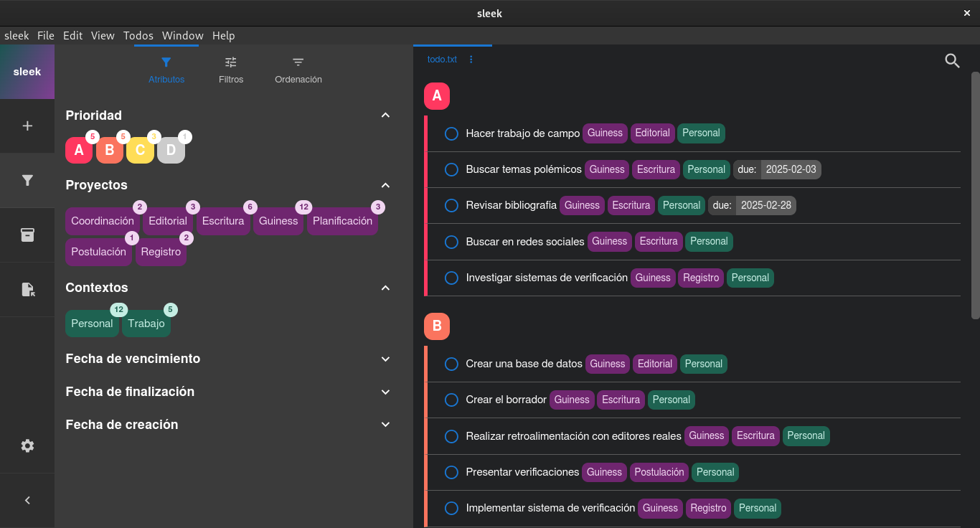Click the add new todo plus icon
The image size is (980, 528).
(x=27, y=126)
